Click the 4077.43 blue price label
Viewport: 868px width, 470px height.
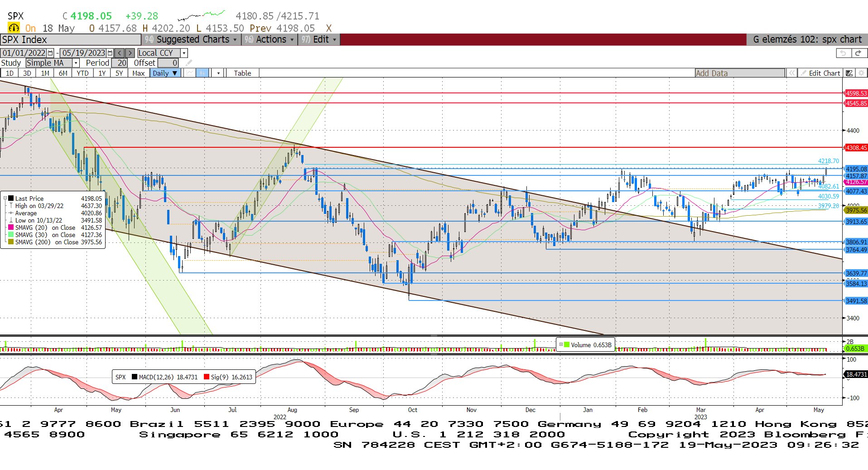pos(856,191)
